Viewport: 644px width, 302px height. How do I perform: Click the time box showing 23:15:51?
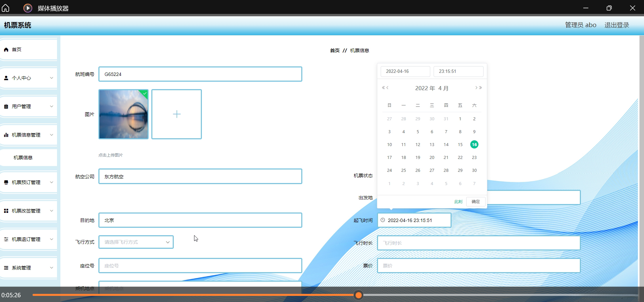click(x=458, y=72)
